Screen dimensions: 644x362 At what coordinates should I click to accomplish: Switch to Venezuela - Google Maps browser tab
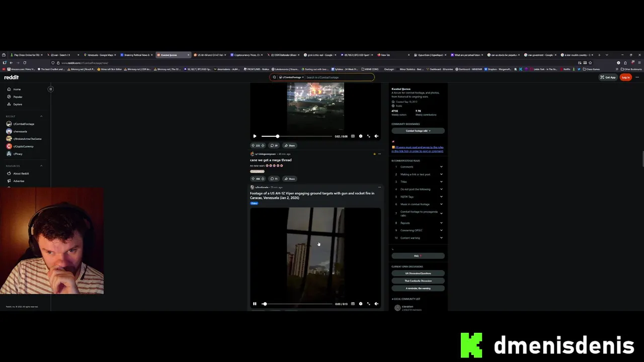(x=100, y=55)
